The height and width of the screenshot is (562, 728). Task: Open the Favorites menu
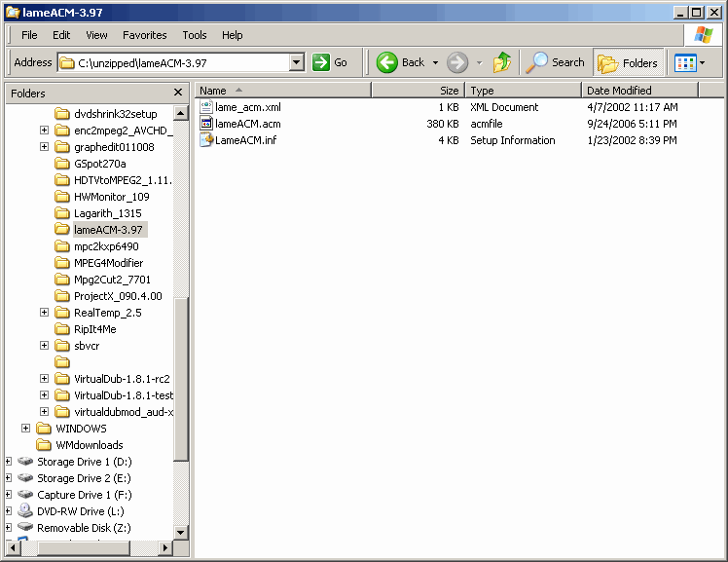point(144,35)
